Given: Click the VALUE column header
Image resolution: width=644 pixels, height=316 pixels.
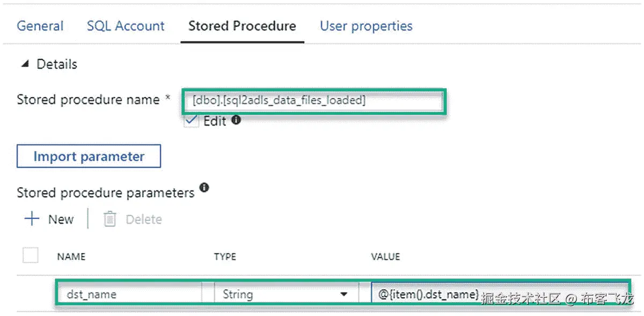Looking at the screenshot, I should 385,256.
